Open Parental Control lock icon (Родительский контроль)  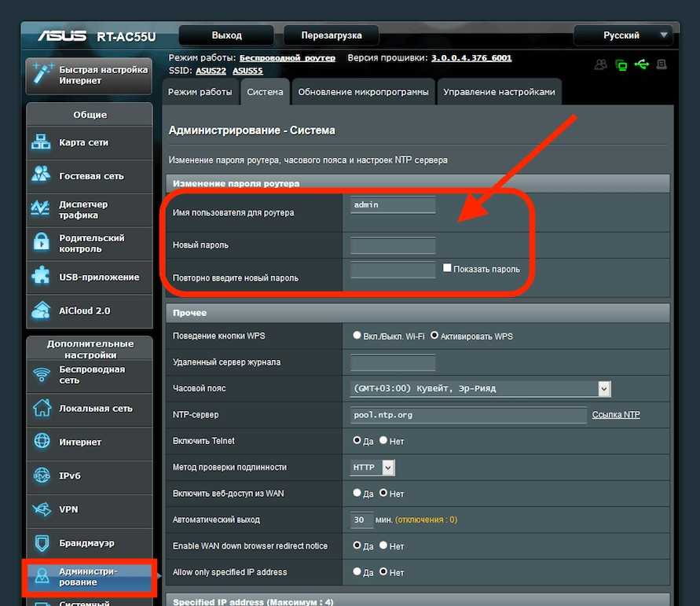click(41, 243)
